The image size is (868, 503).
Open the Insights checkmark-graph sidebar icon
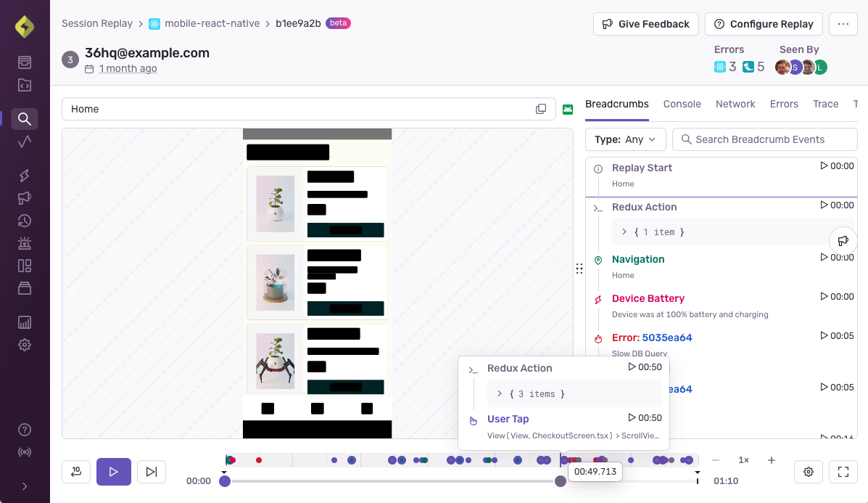(25, 142)
